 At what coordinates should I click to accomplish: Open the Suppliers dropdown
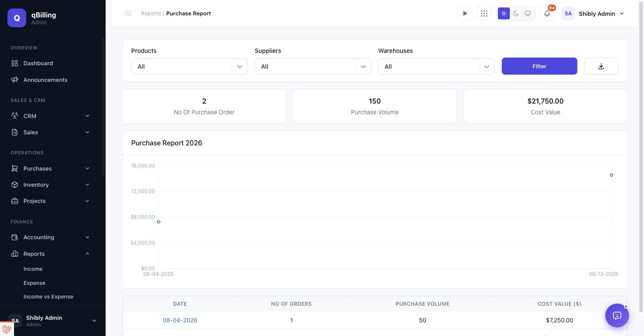coord(313,67)
